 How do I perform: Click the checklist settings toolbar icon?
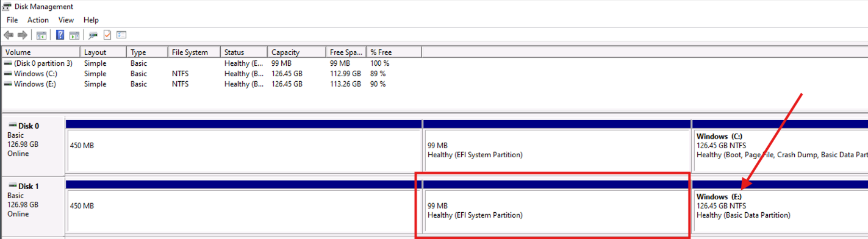click(121, 35)
